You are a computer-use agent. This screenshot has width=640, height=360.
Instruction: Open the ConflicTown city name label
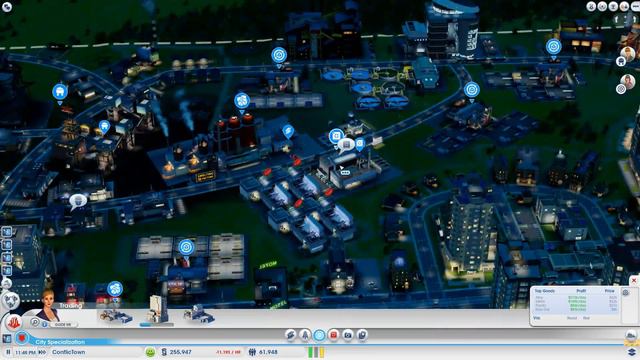tap(69, 352)
